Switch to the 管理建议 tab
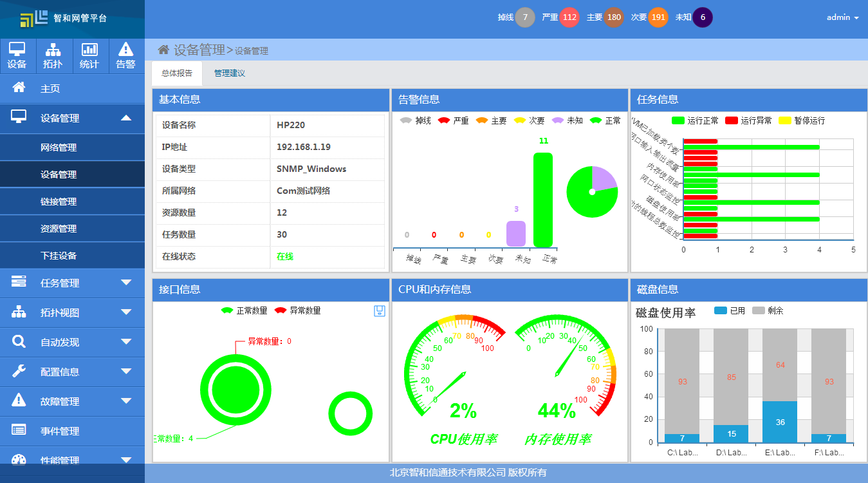This screenshot has height=483, width=868. pos(230,73)
